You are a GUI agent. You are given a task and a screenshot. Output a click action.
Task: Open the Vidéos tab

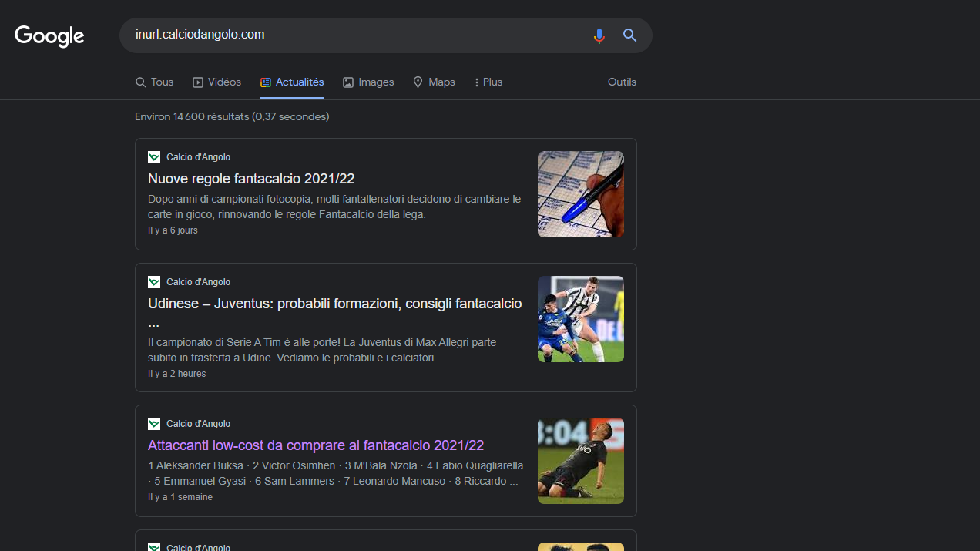pyautogui.click(x=216, y=82)
